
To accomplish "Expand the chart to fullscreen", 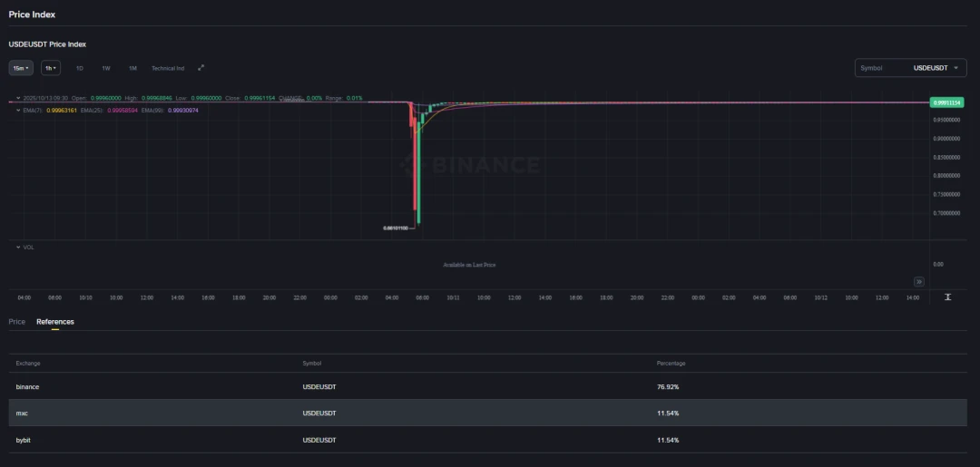I will pyautogui.click(x=201, y=68).
